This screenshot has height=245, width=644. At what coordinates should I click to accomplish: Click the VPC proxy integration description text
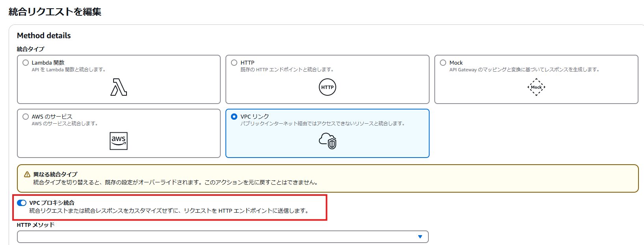(x=169, y=211)
